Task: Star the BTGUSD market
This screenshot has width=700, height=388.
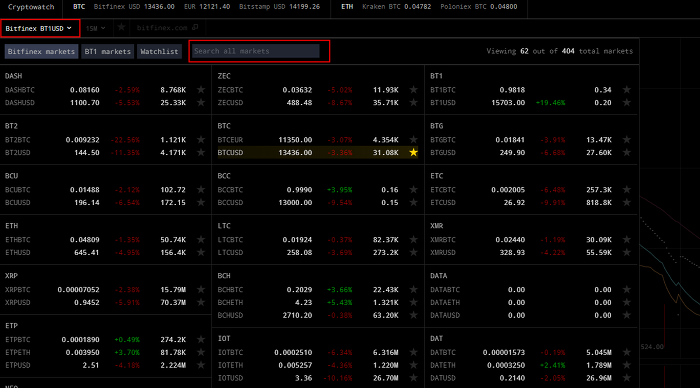Action: [x=627, y=152]
